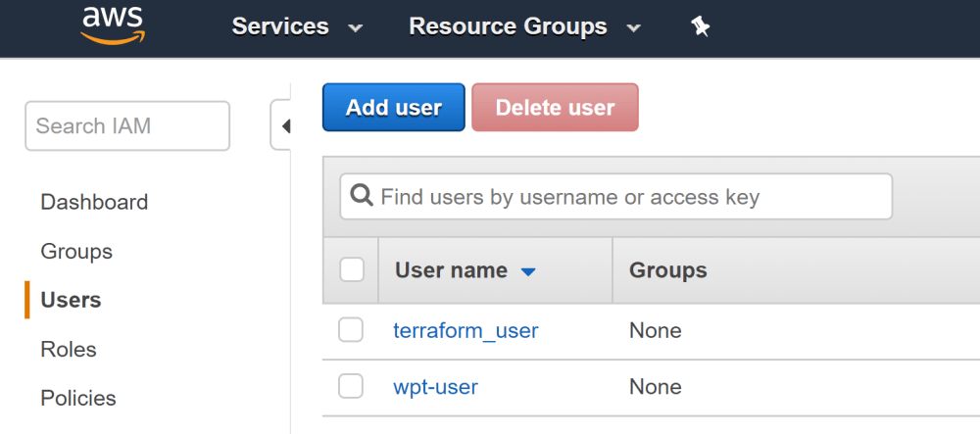Open Groups in the IAM sidebar

click(x=76, y=251)
